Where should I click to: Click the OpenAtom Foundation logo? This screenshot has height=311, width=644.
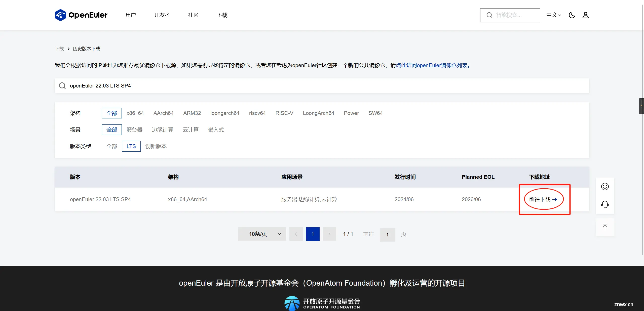coord(322,303)
